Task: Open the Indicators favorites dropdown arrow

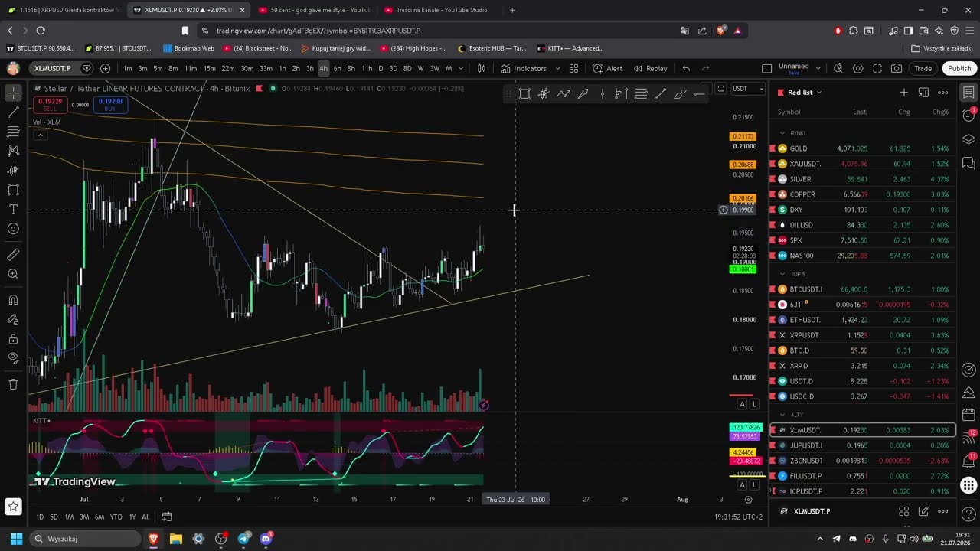Action: [x=557, y=68]
